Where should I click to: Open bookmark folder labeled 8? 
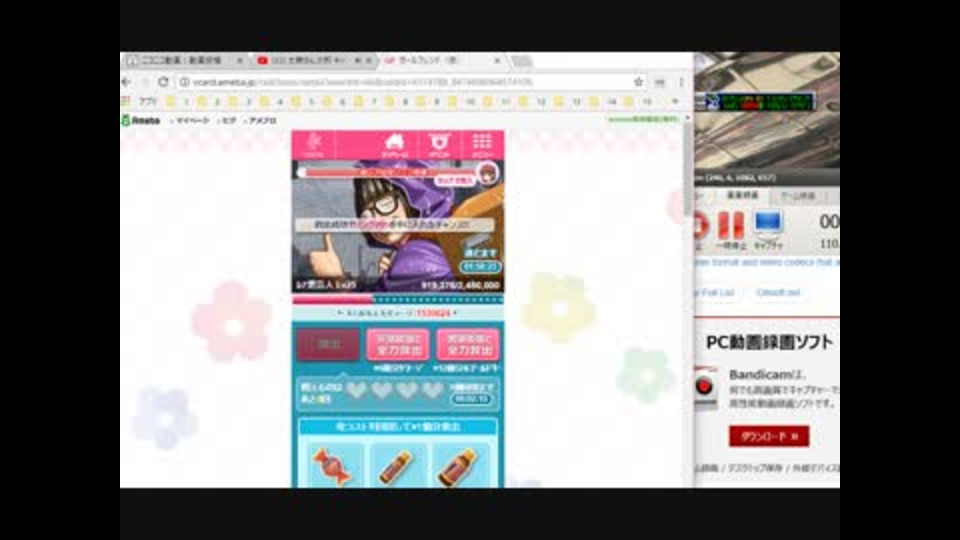click(x=396, y=102)
